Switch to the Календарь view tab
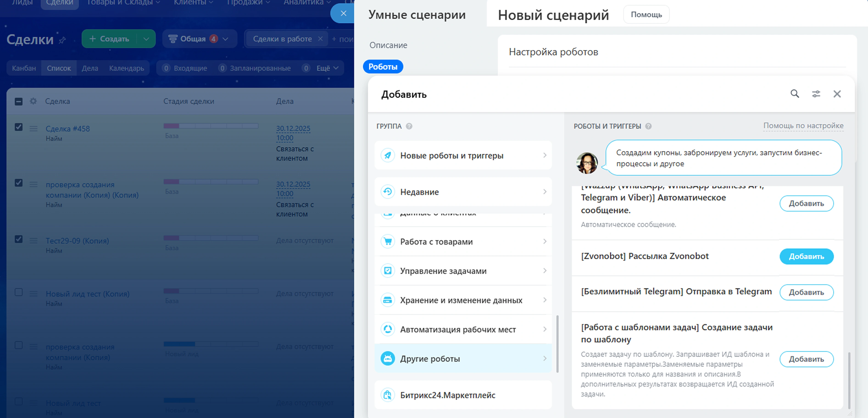The width and height of the screenshot is (868, 418). [x=126, y=68]
